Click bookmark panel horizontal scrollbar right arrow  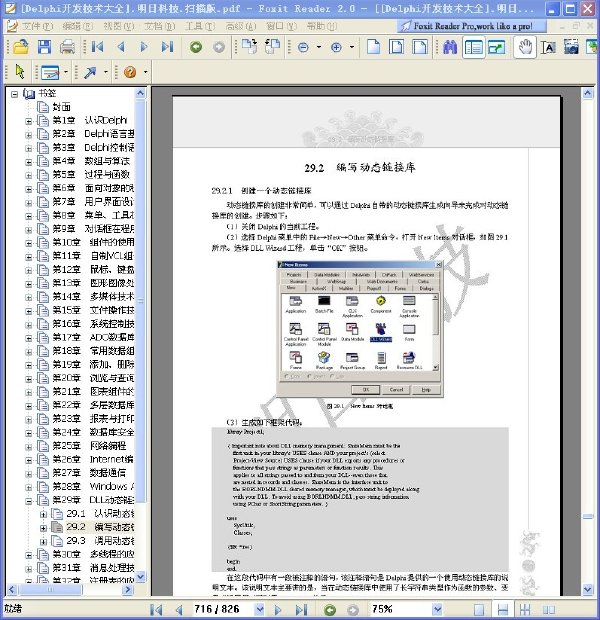(x=127, y=590)
